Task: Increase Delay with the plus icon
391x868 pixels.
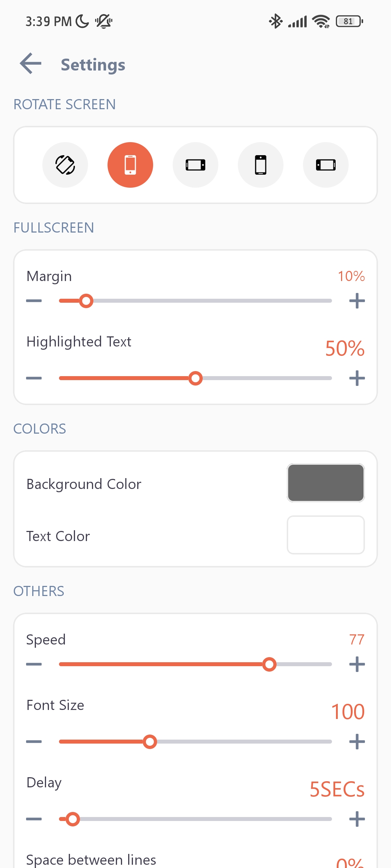Action: pos(357,819)
